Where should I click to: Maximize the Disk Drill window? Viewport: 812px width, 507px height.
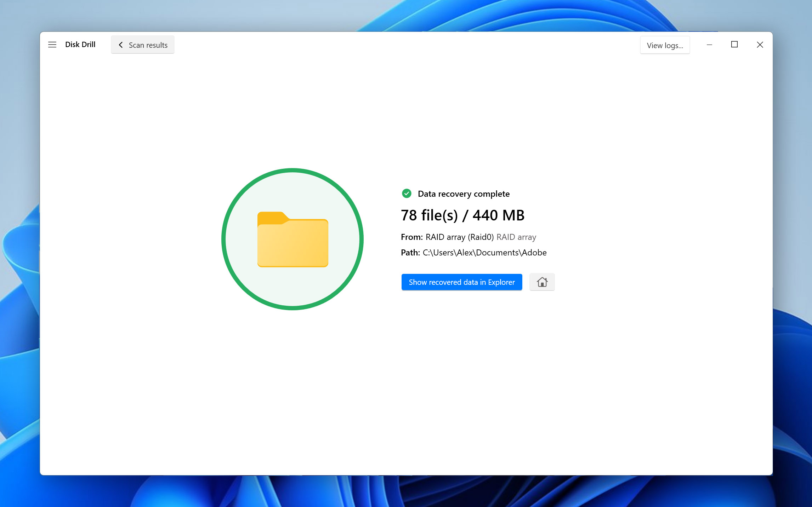pos(734,45)
